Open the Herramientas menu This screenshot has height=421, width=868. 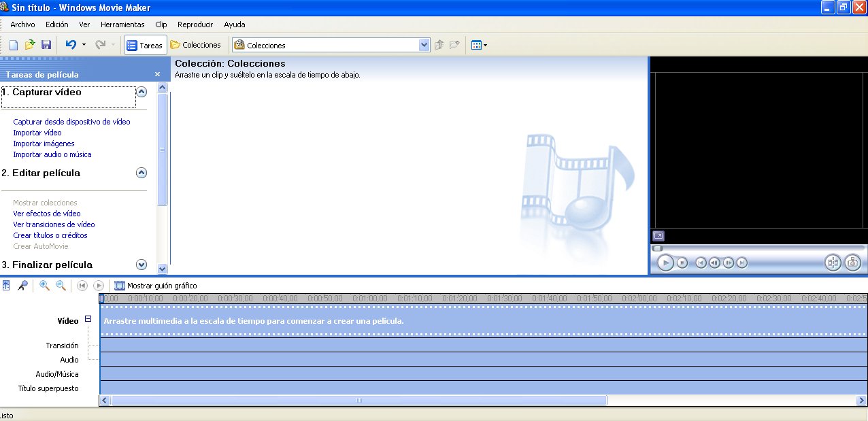[x=122, y=24]
